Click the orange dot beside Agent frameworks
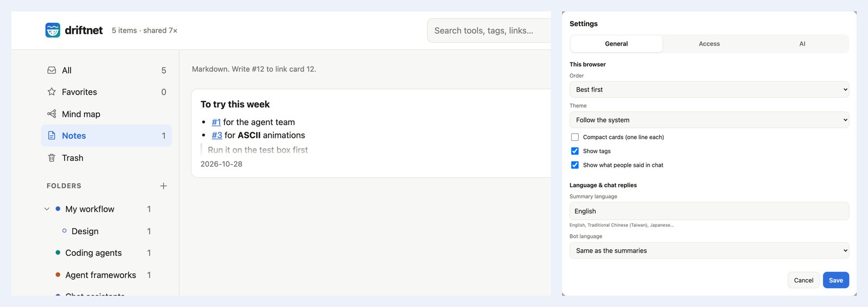 point(58,275)
